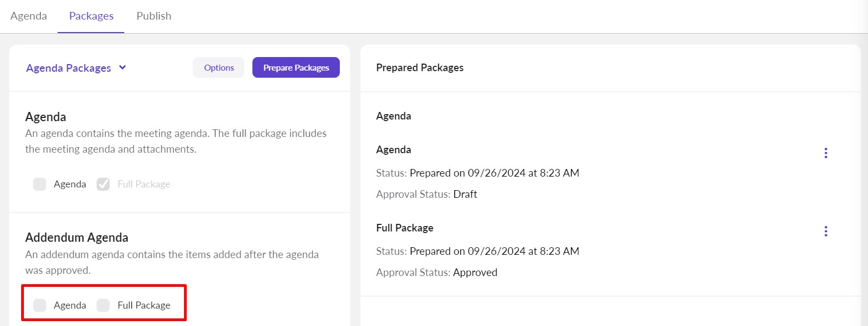Click the Prepared Packages heading
The height and width of the screenshot is (326, 868).
tap(420, 68)
